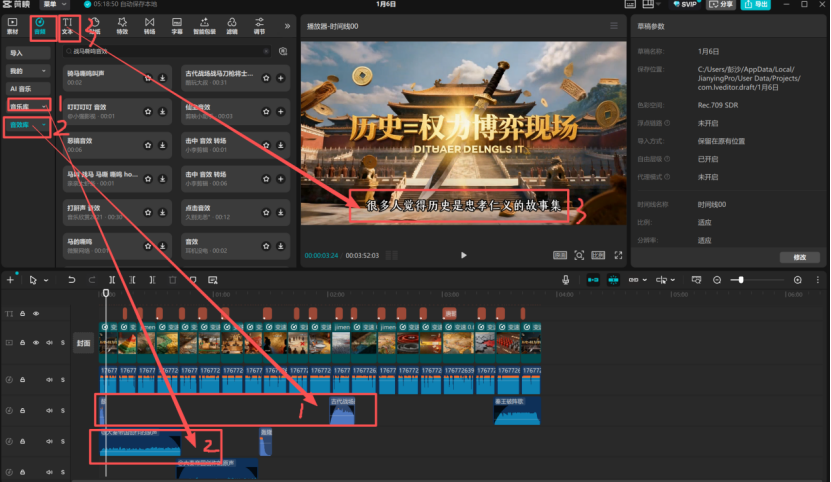
Task: Download the 骑马嘶鸣叫声 sound effect
Action: 163,78
